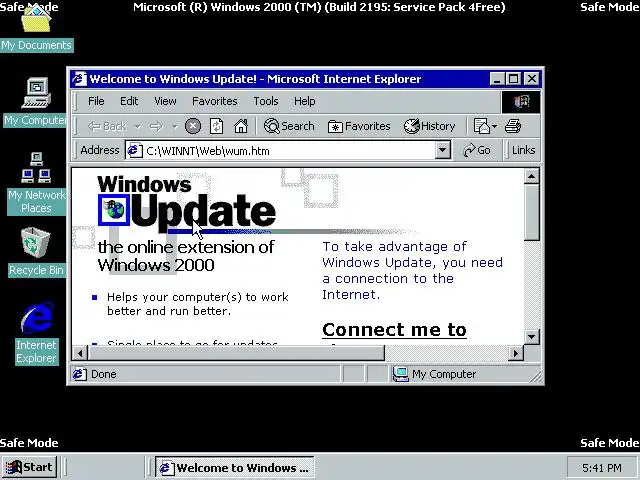This screenshot has height=480, width=640.
Task: Show the History pane
Action: point(429,126)
